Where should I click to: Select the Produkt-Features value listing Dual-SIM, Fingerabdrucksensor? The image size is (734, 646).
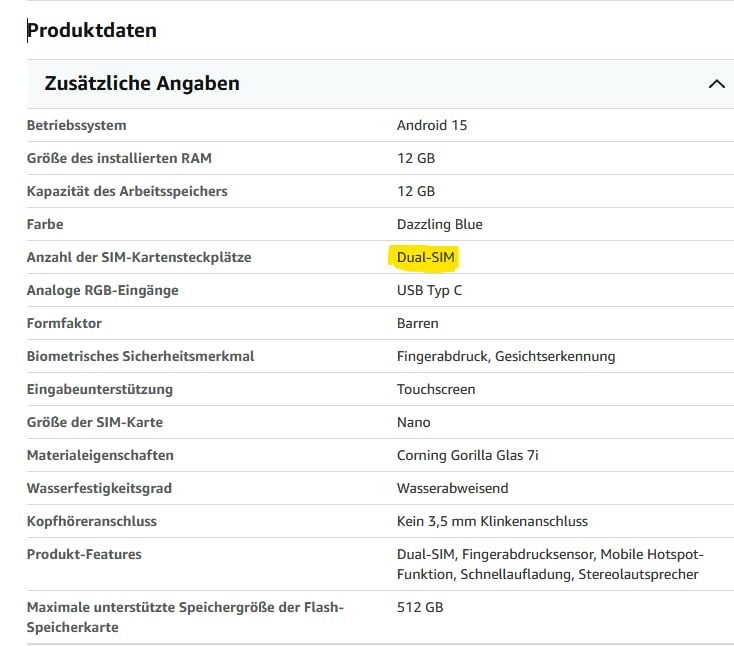pos(550,564)
